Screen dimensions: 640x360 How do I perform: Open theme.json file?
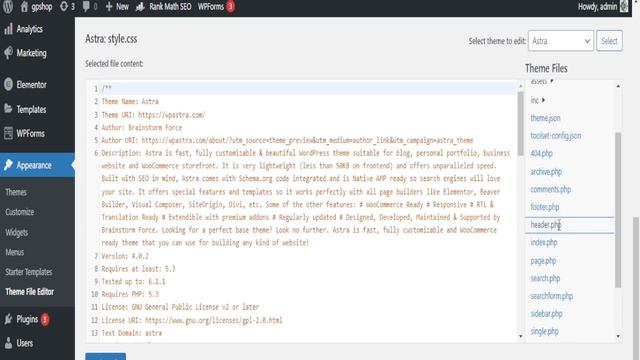coord(545,118)
